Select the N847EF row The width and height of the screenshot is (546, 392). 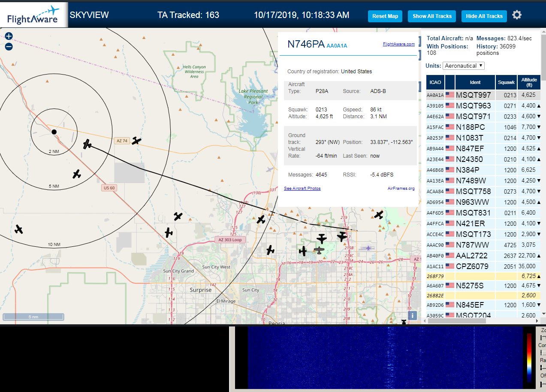[483, 148]
